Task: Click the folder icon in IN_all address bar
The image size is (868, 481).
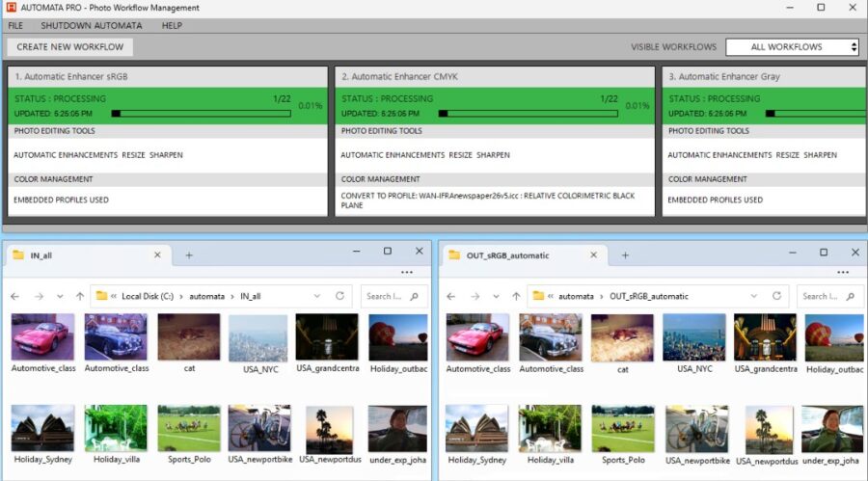Action: pos(101,296)
